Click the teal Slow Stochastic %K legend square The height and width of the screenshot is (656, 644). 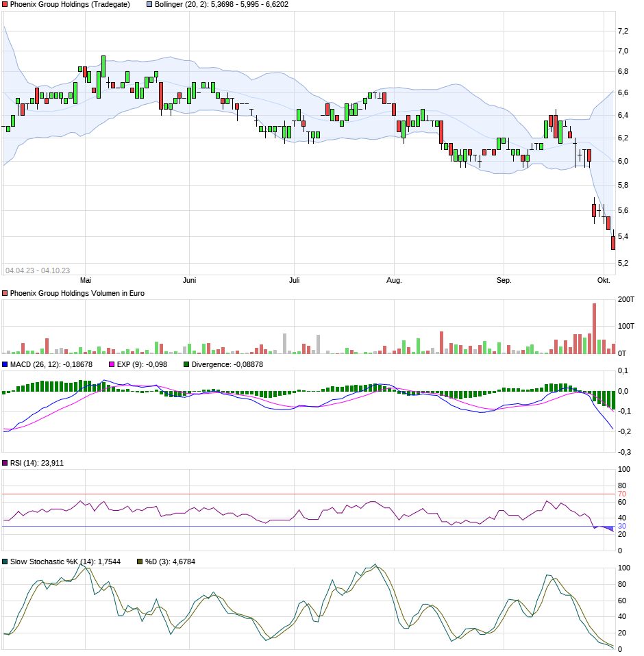coord(5,562)
